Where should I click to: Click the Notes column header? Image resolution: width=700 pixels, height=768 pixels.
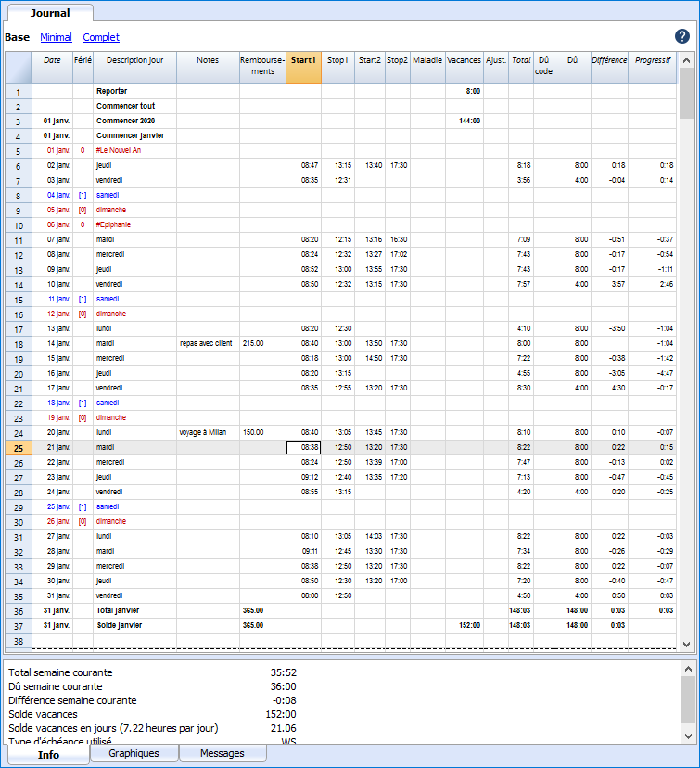click(208, 68)
